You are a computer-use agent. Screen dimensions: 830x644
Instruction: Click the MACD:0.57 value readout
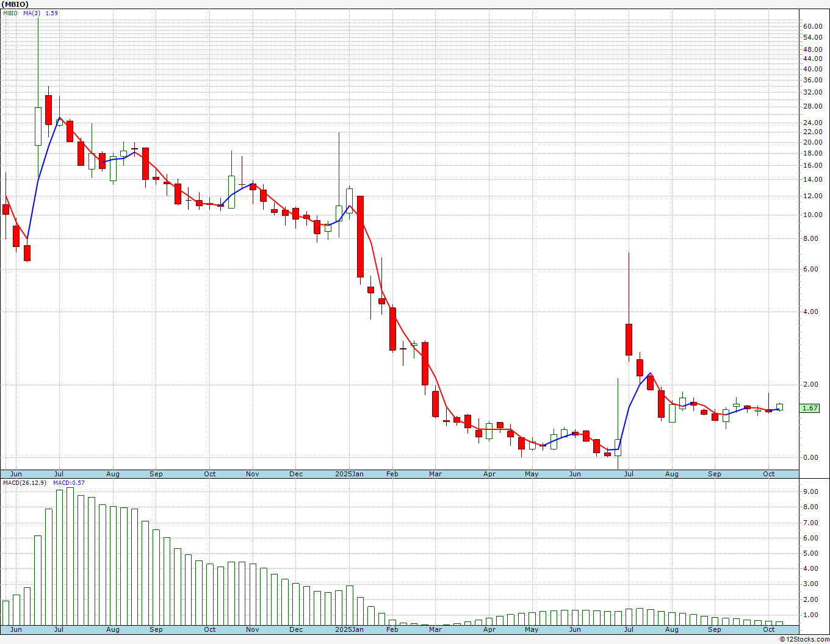click(x=69, y=482)
